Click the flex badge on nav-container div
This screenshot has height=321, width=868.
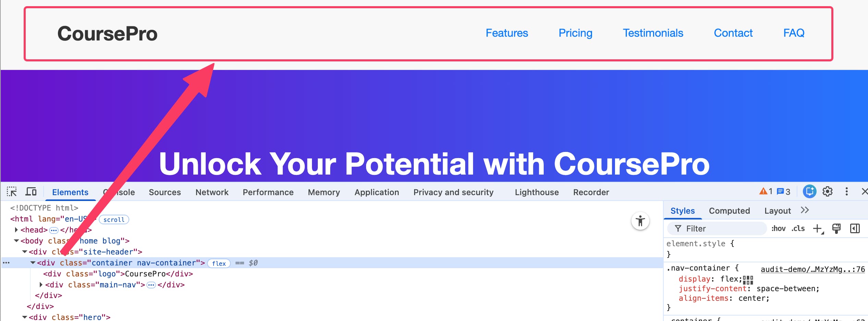[219, 263]
